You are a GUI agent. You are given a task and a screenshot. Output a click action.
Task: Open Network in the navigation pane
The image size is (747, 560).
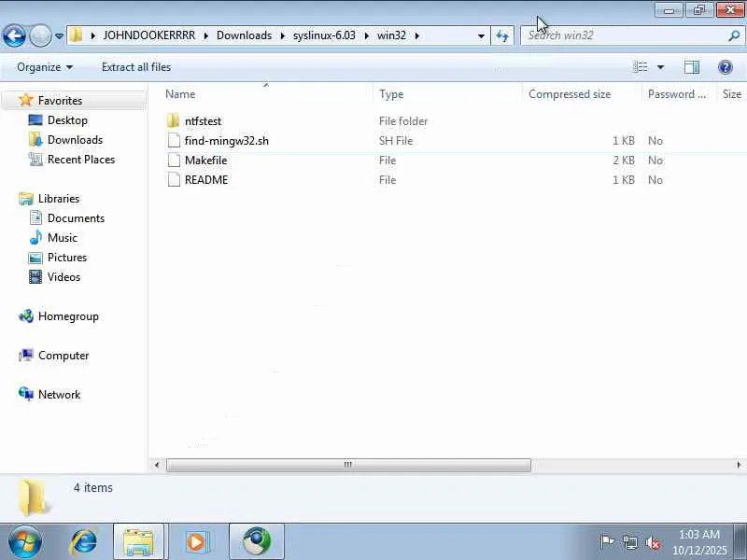click(x=59, y=394)
